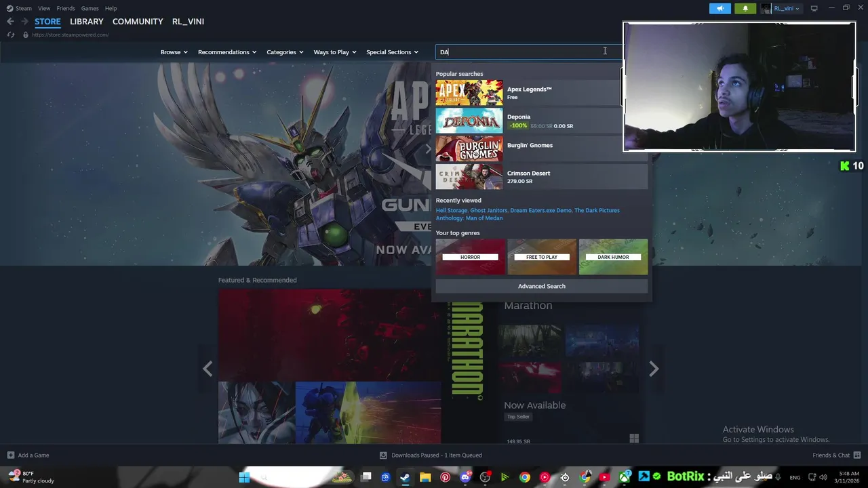Expand the Recommendations dropdown

227,52
